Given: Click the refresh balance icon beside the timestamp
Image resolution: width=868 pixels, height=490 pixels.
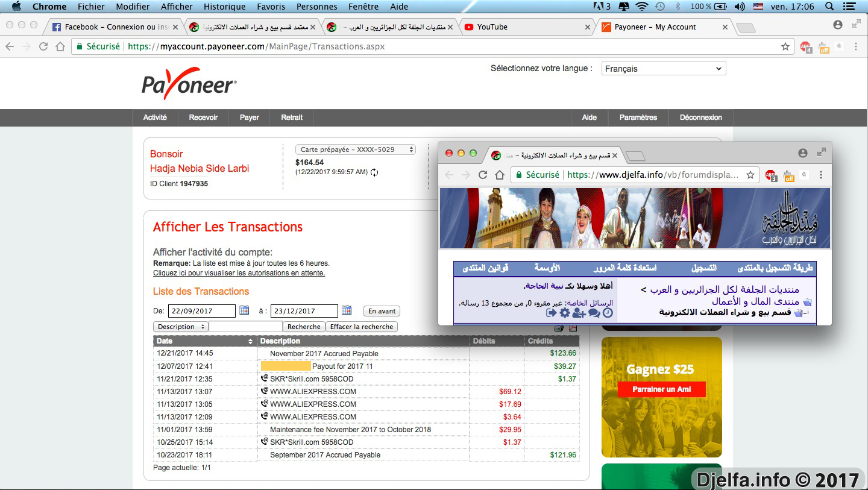Looking at the screenshot, I should pyautogui.click(x=374, y=172).
